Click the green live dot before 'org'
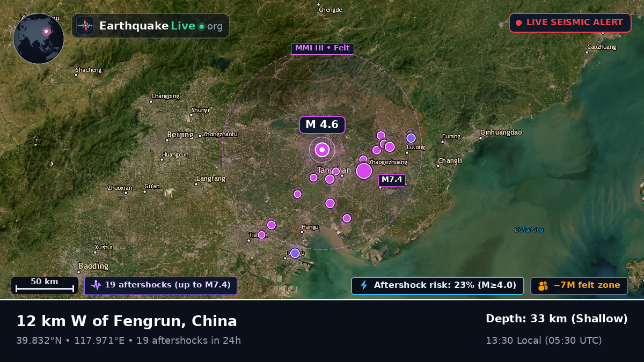This screenshot has width=644, height=362. coord(201,26)
